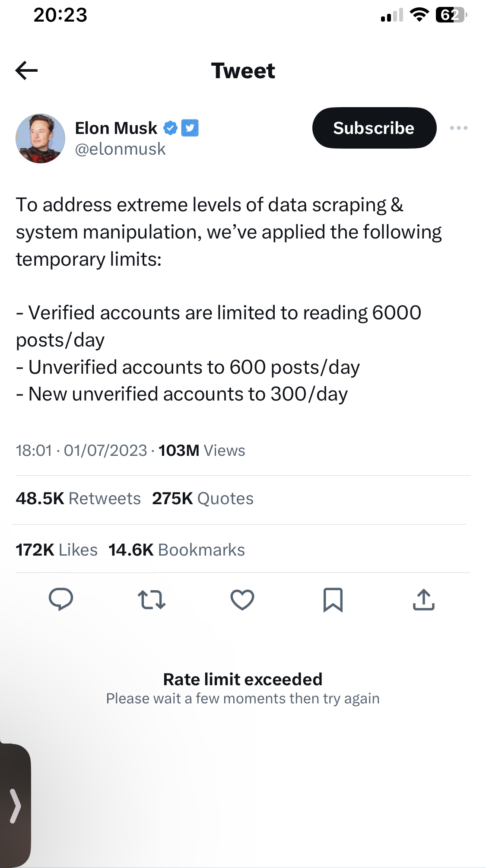
Task: Tap the retweet arrows icon
Action: 152,600
